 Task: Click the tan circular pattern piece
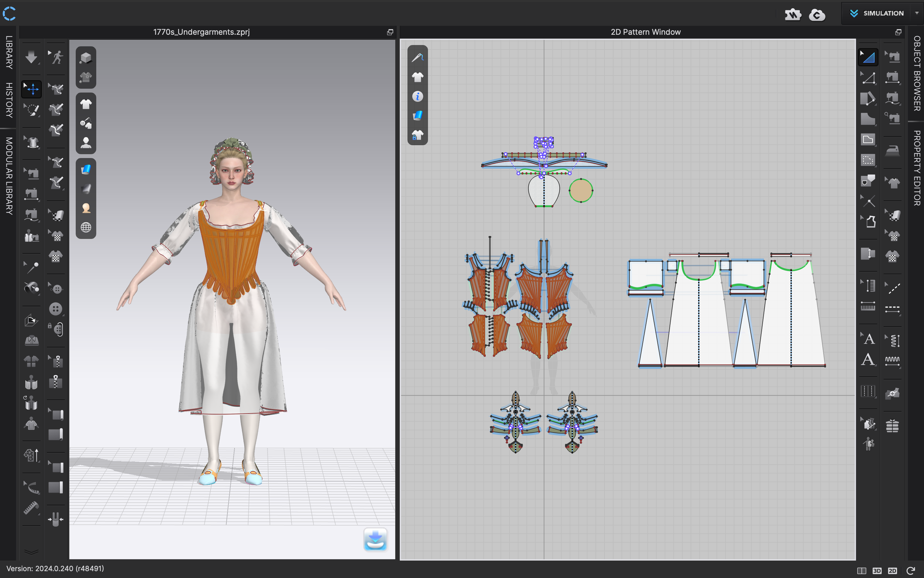tap(581, 190)
